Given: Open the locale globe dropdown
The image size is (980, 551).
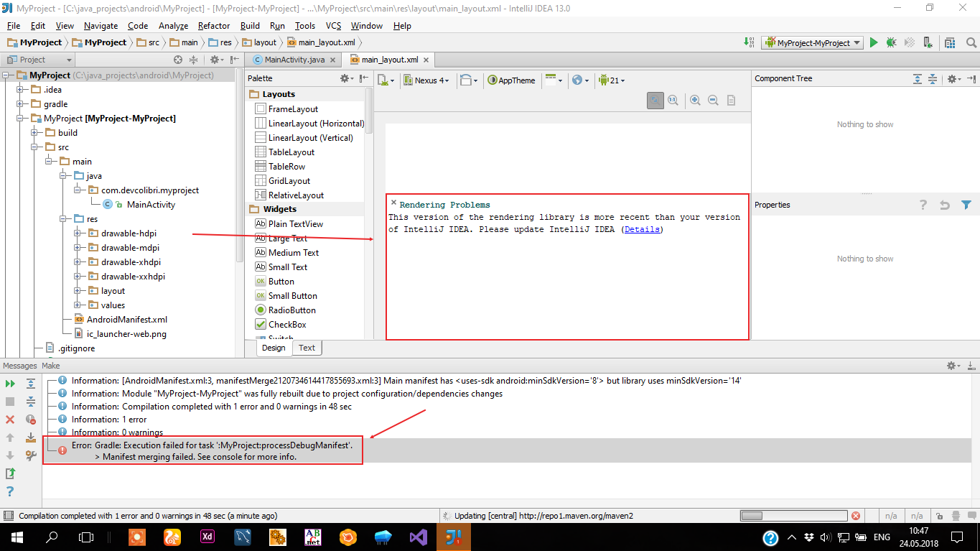Looking at the screenshot, I should coord(580,80).
